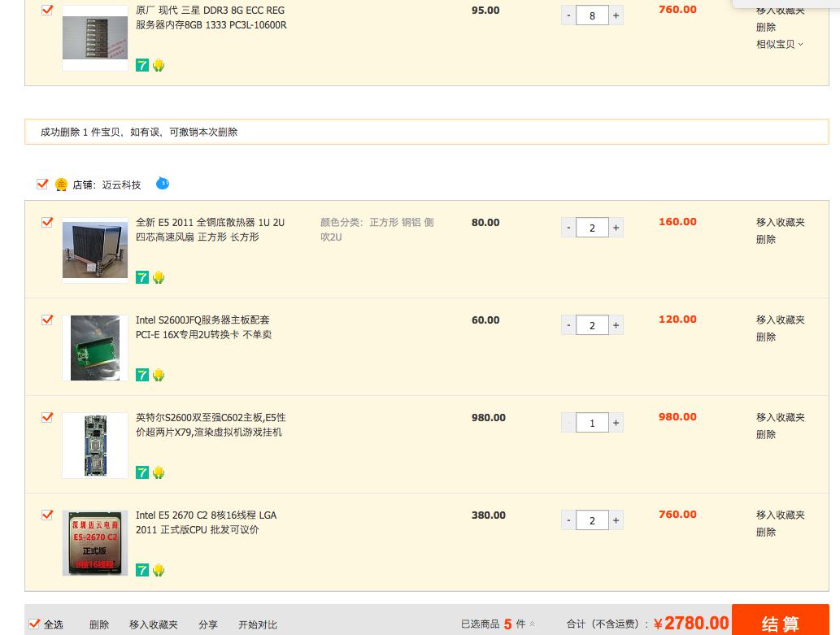Open the Intel S2600JFQ服务器主板配套 product title
The width and height of the screenshot is (840, 635).
coord(203,327)
